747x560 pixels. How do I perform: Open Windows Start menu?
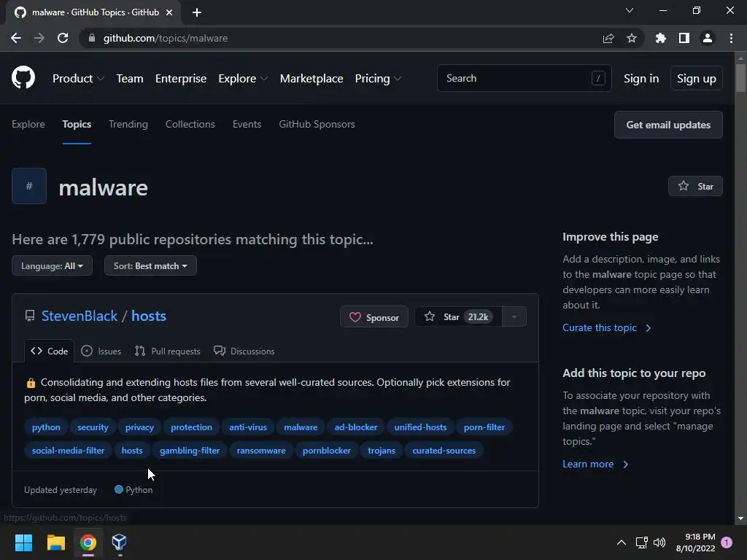pyautogui.click(x=23, y=542)
